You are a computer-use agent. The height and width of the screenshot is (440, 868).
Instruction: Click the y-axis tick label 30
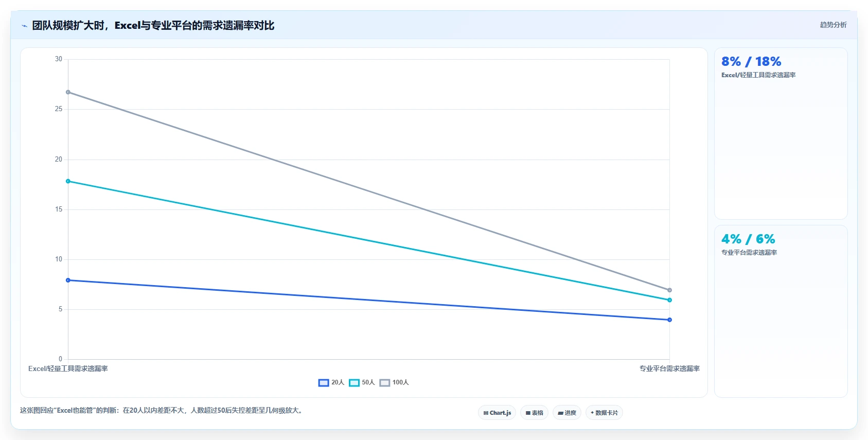59,59
